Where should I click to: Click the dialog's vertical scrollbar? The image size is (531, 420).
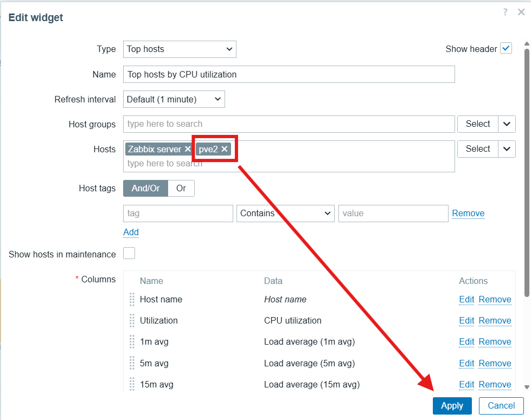pos(526,163)
